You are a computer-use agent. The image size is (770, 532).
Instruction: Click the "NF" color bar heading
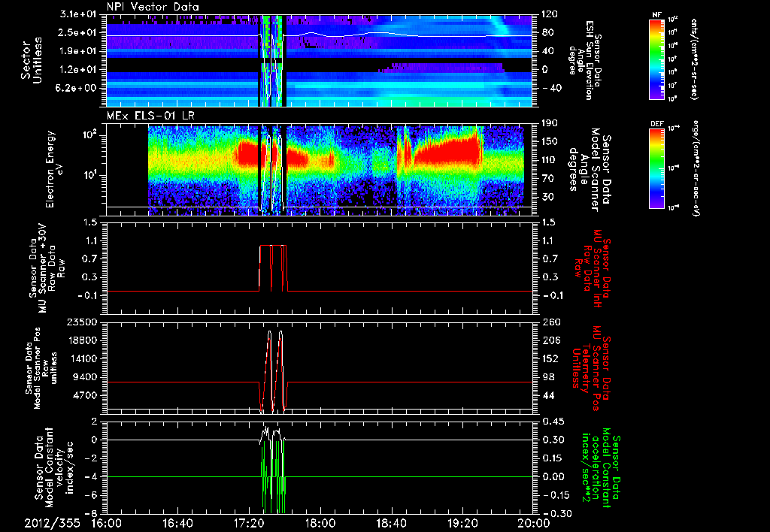(x=656, y=15)
